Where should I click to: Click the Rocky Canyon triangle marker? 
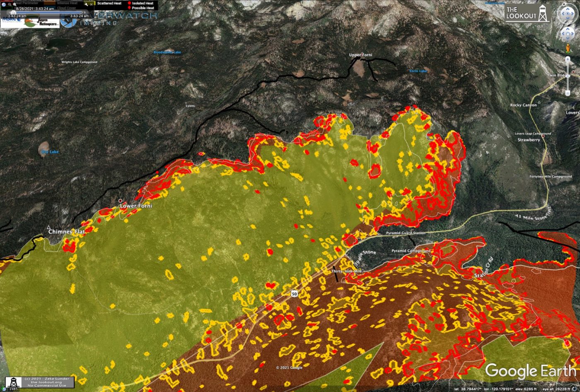pyautogui.click(x=539, y=102)
